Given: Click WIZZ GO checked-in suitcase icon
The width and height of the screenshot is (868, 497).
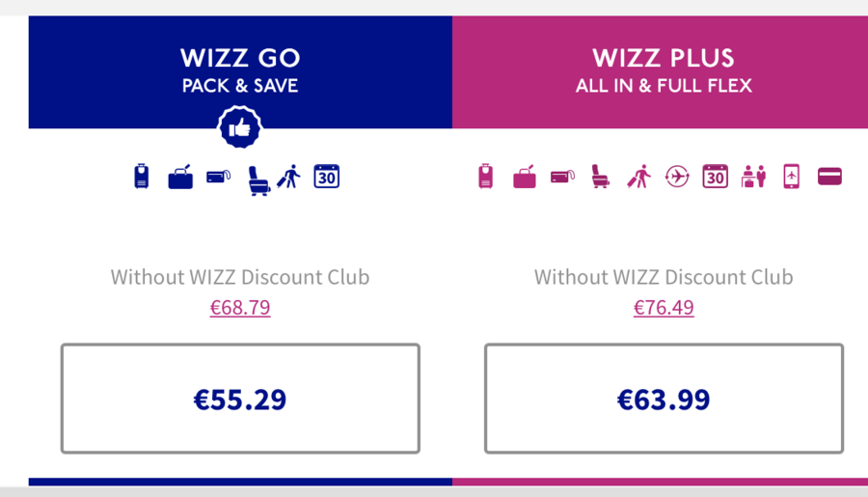Looking at the screenshot, I should pyautogui.click(x=142, y=177).
